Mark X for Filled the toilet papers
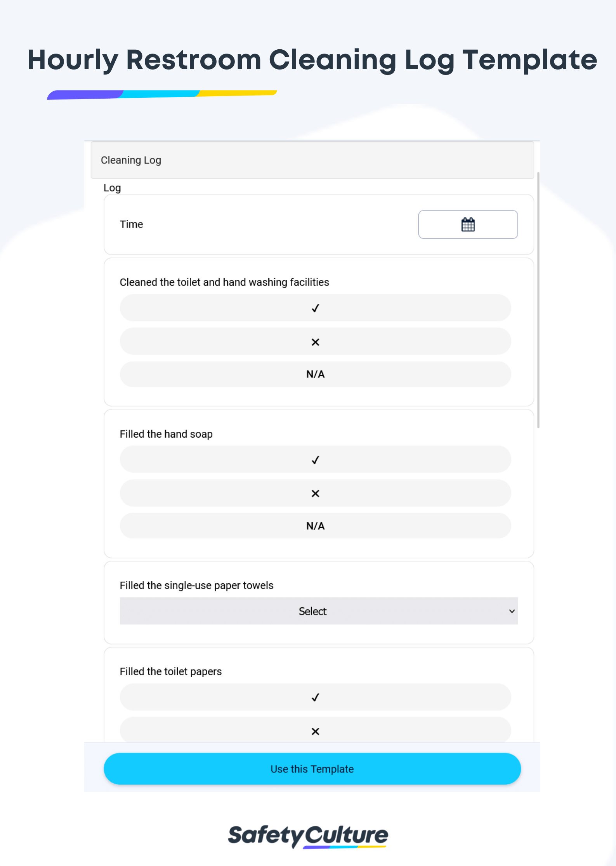 click(x=315, y=731)
